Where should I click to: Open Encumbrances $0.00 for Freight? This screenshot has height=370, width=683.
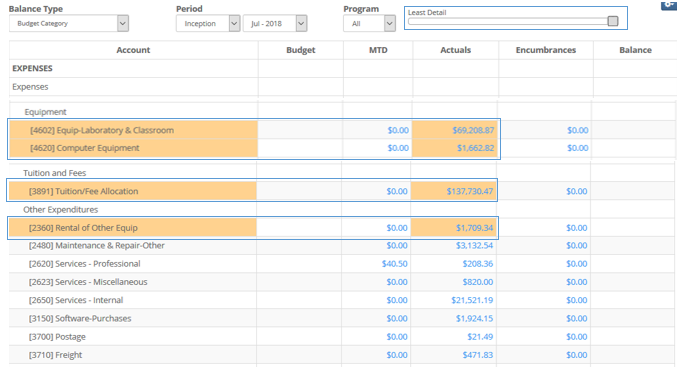577,355
